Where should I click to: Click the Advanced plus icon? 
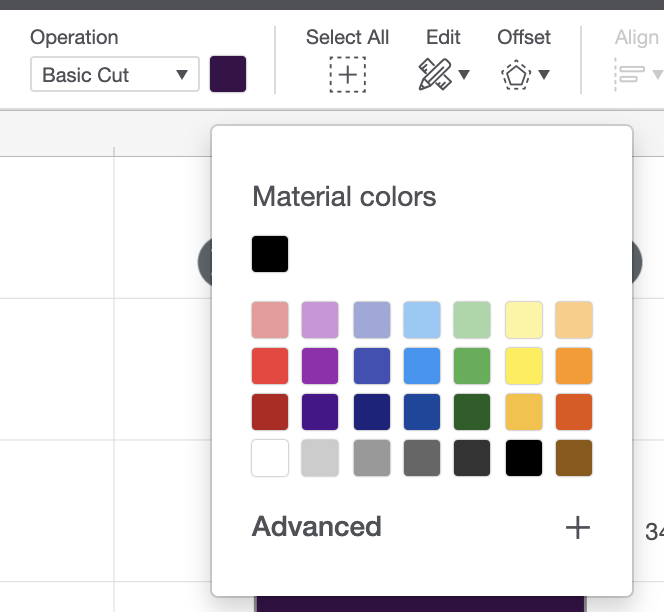click(578, 528)
